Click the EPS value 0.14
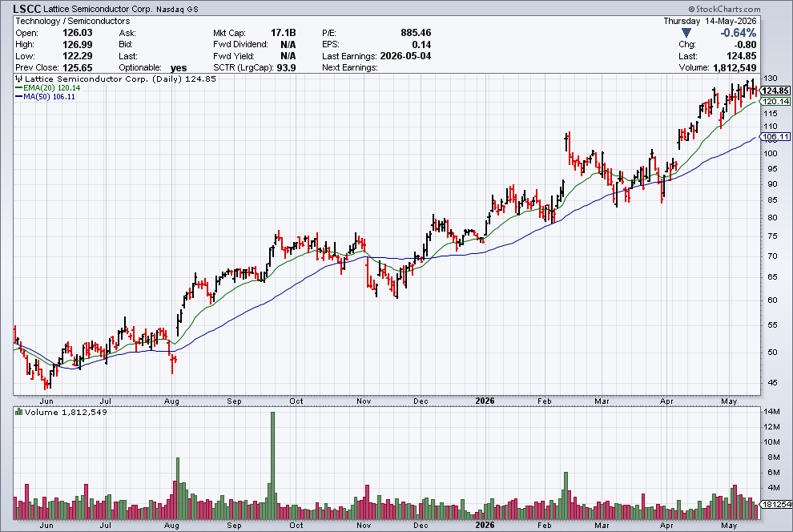This screenshot has height=532, width=793. pyautogui.click(x=421, y=45)
